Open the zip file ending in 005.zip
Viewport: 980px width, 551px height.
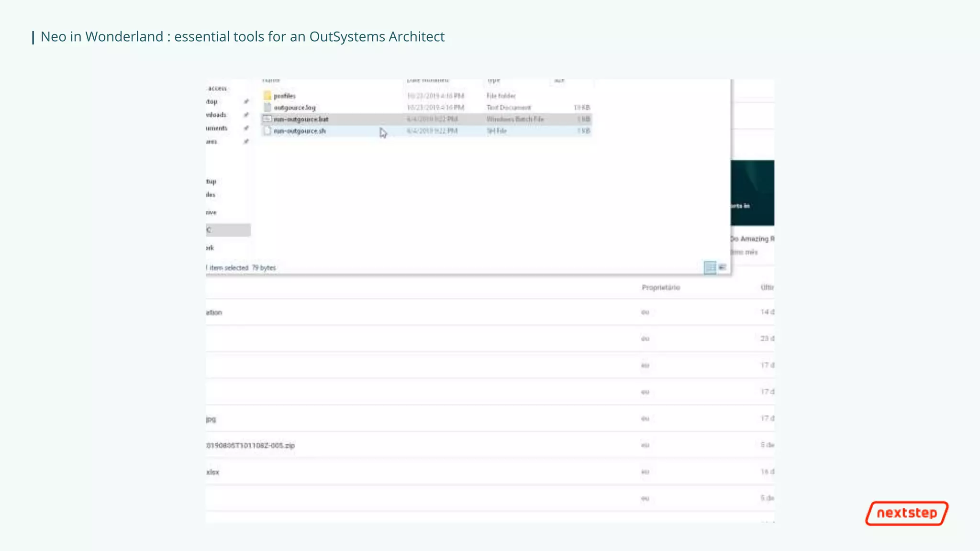(251, 445)
